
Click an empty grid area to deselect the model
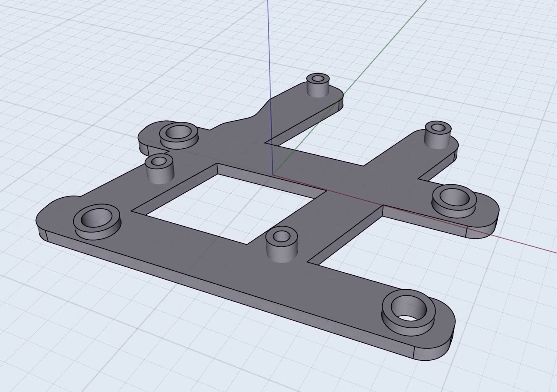tap(91, 61)
